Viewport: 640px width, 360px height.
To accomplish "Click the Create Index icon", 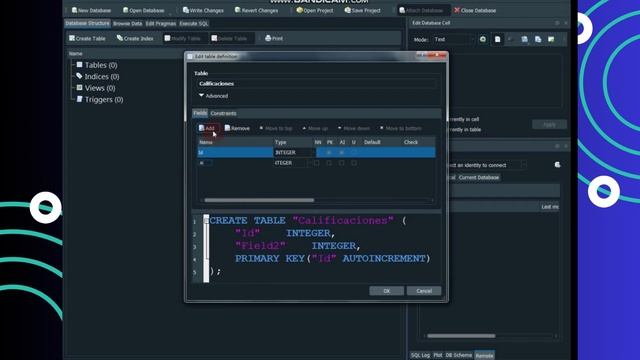I will coord(120,38).
